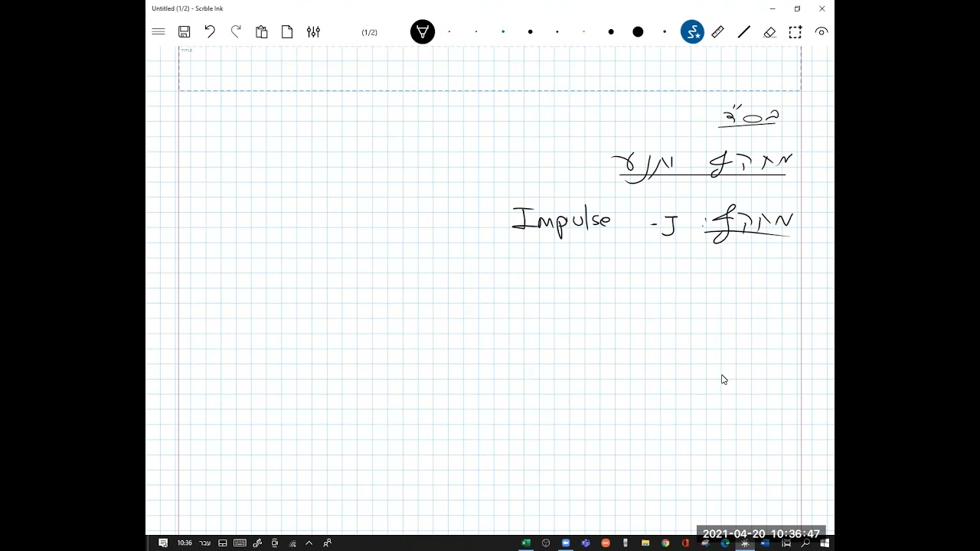Open Windows search from taskbar
The image size is (980, 551).
click(805, 543)
